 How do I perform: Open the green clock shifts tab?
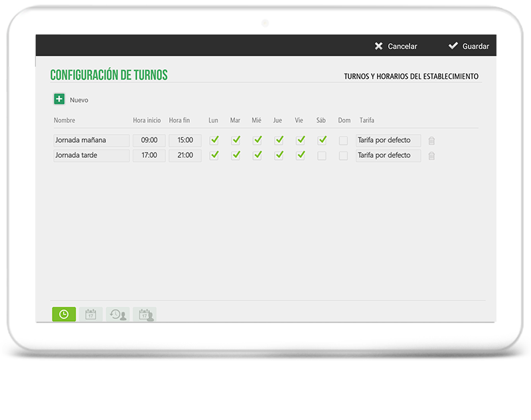point(64,315)
